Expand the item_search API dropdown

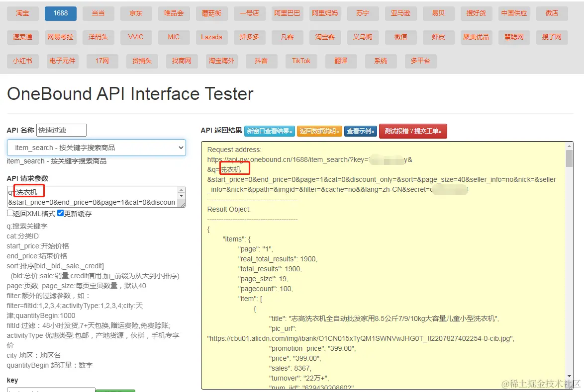coord(96,148)
